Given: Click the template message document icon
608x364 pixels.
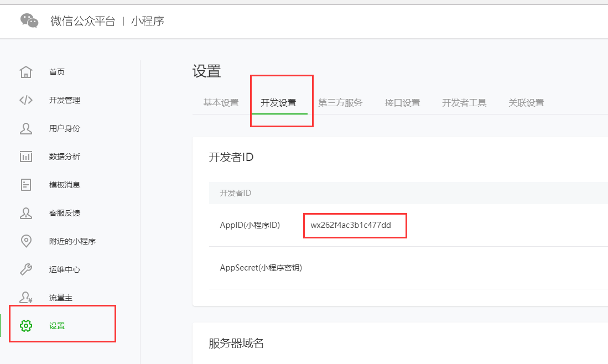Looking at the screenshot, I should 26,185.
